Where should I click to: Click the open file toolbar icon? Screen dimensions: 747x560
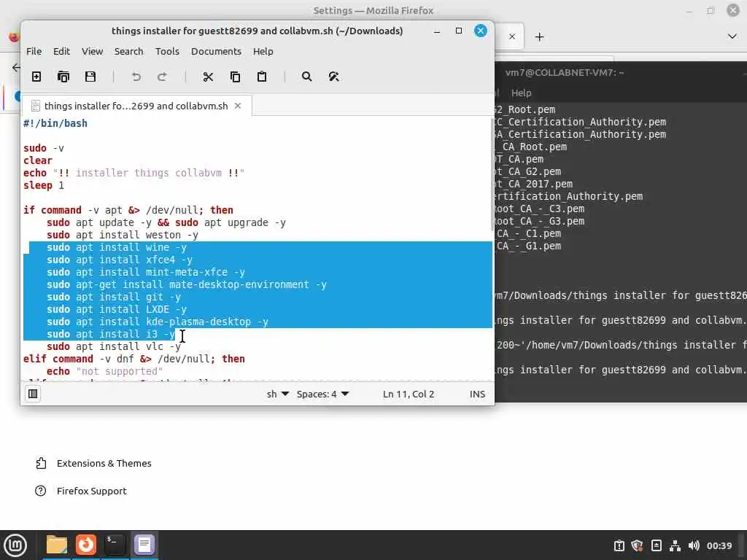point(63,77)
